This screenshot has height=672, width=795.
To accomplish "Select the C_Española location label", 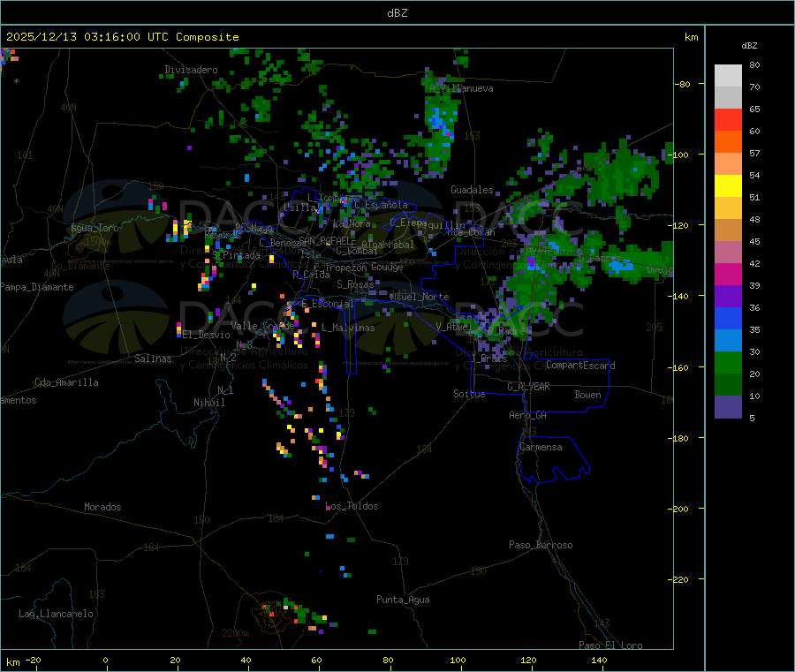I will (x=381, y=205).
